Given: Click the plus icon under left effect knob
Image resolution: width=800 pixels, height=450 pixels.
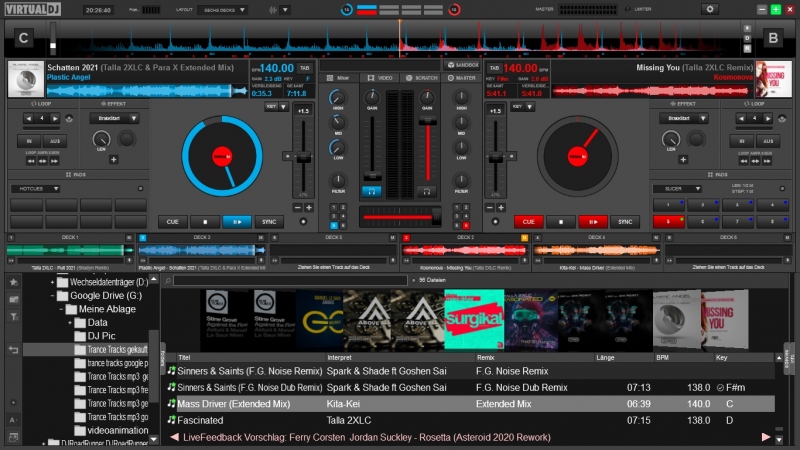Looking at the screenshot, I should click(x=113, y=159).
